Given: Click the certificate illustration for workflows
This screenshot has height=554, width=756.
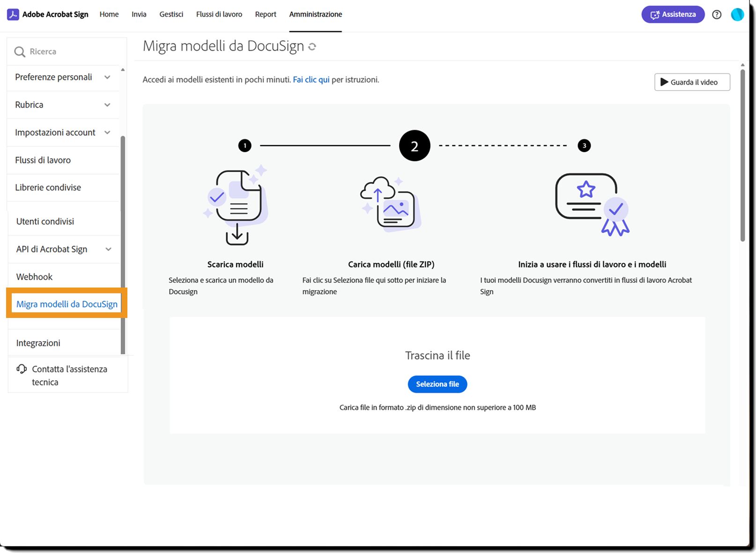Looking at the screenshot, I should coord(592,204).
